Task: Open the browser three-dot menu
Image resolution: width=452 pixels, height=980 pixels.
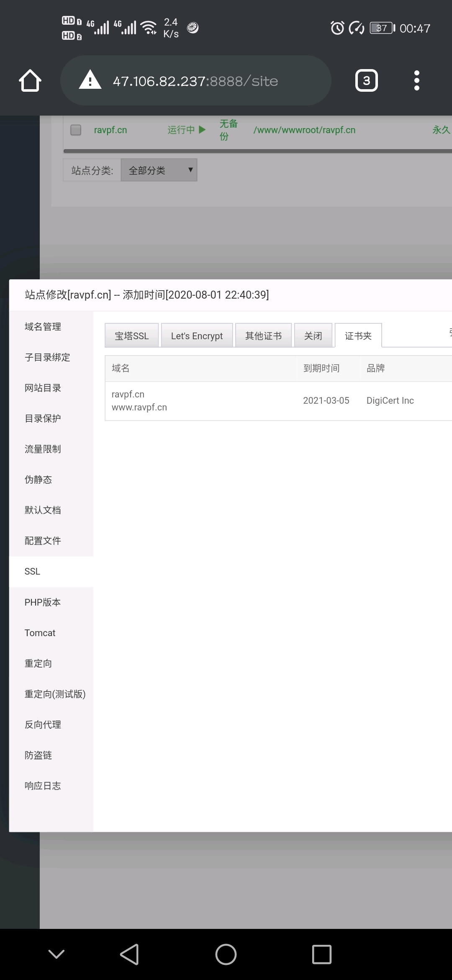Action: click(416, 80)
